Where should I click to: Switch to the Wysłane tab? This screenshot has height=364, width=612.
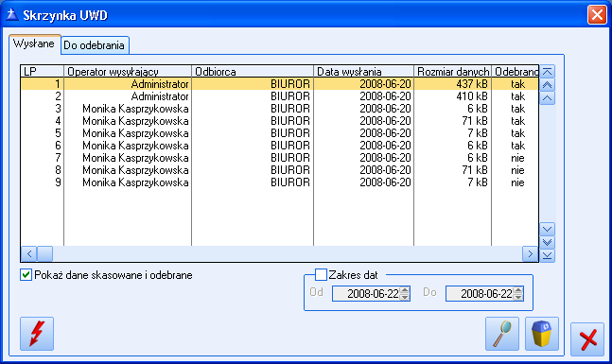pos(34,43)
